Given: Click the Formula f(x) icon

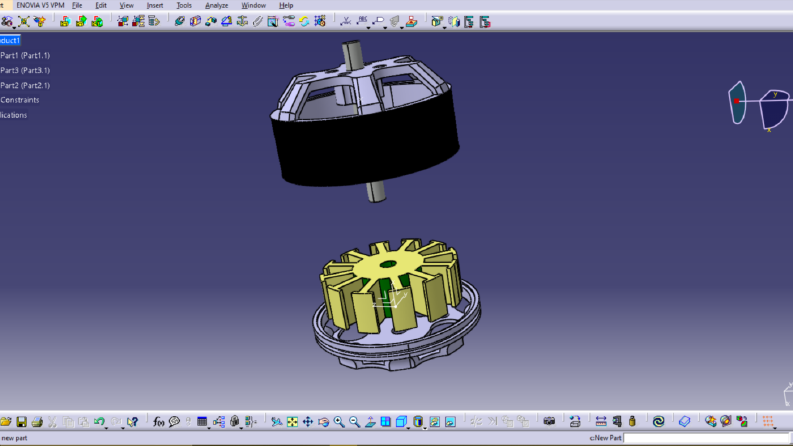Looking at the screenshot, I should click(x=158, y=421).
